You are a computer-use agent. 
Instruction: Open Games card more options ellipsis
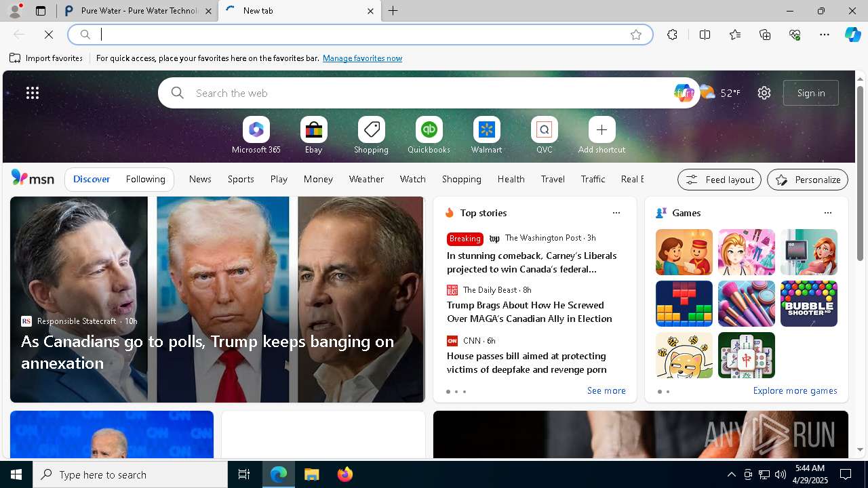(x=828, y=213)
